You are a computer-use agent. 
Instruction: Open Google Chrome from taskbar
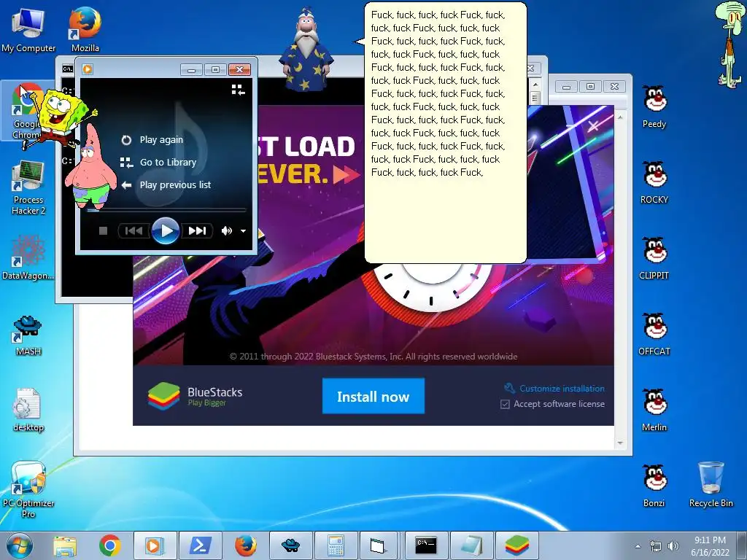(109, 545)
